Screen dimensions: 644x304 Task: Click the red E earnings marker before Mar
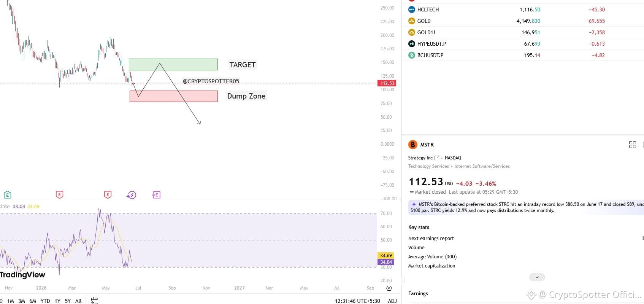59,195
